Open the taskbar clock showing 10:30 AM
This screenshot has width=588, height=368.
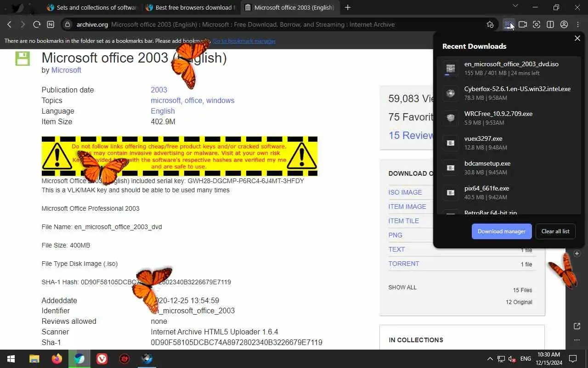tap(549, 359)
